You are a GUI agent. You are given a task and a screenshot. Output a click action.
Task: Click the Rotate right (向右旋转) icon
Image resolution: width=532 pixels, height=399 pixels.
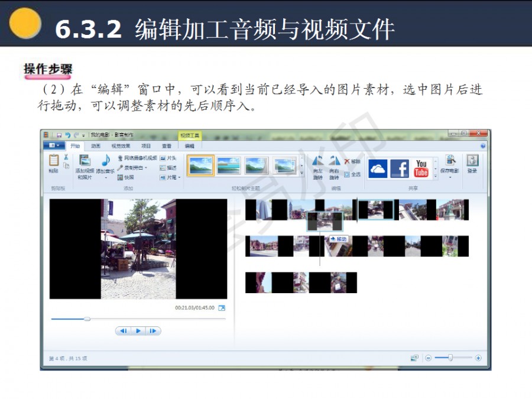[x=335, y=161]
